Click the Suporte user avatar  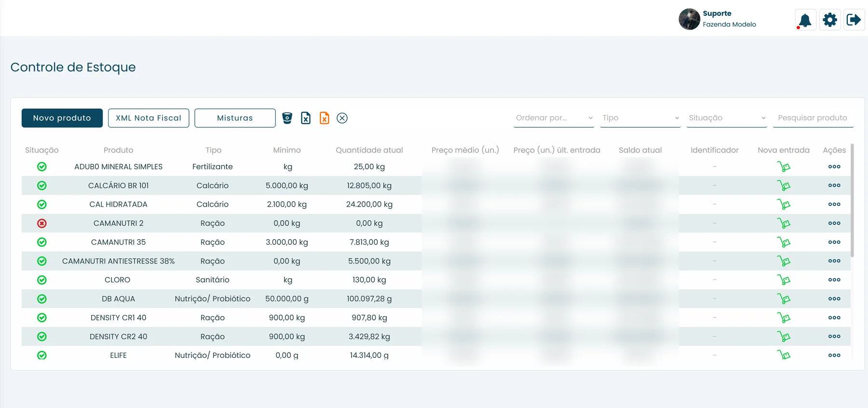(x=689, y=19)
